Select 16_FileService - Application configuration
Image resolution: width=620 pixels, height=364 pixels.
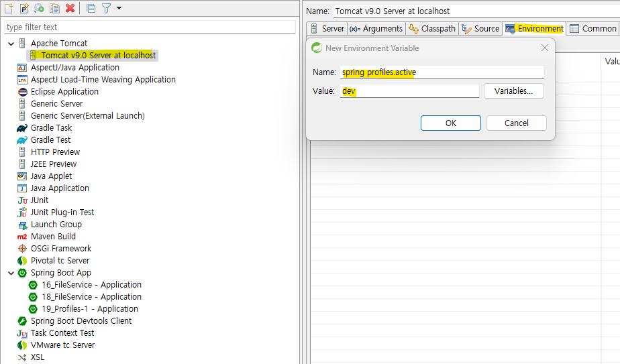pos(91,285)
